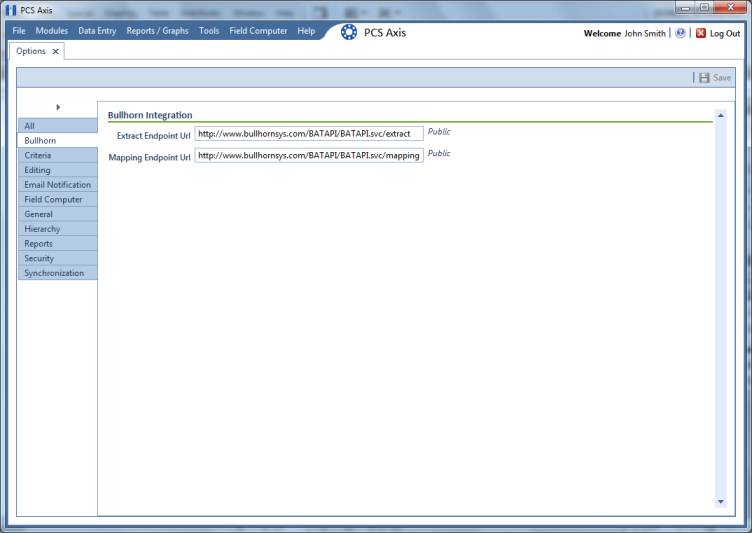This screenshot has height=533, width=752.
Task: Open the Reports / Graphs menu
Action: [x=157, y=31]
